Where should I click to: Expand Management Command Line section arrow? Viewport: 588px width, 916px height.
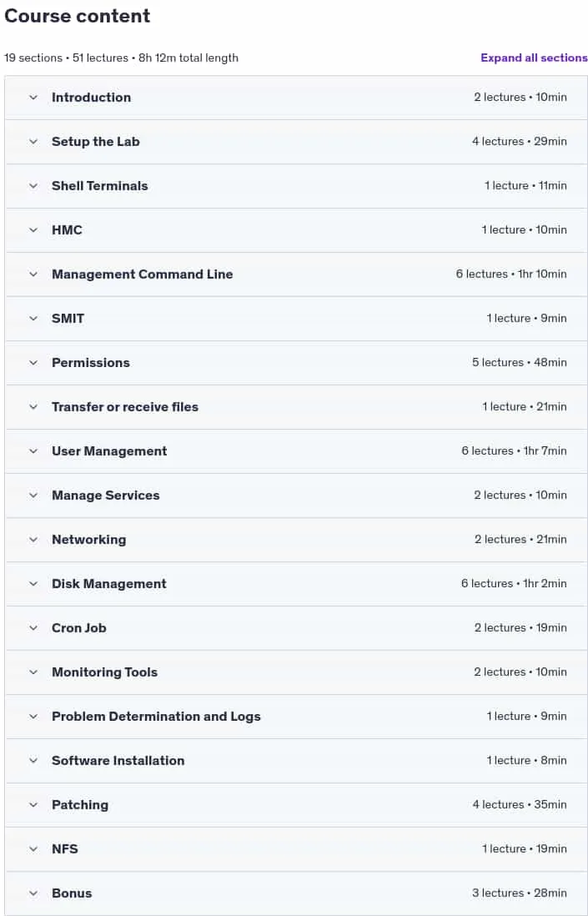[x=33, y=274]
